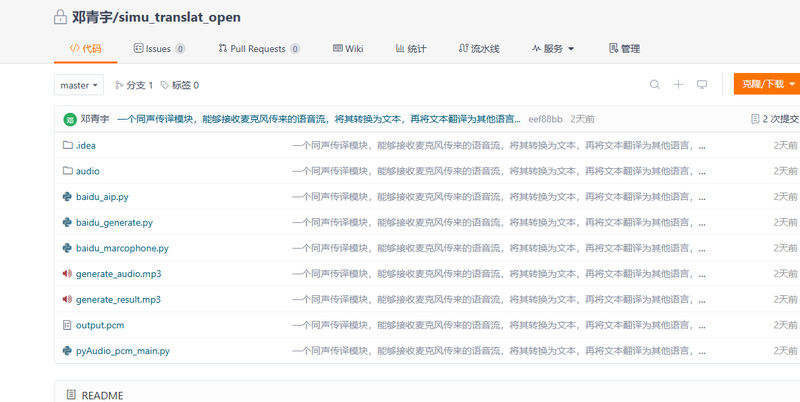Open generate_audio.mp3 file
This screenshot has height=402, width=800.
click(118, 274)
